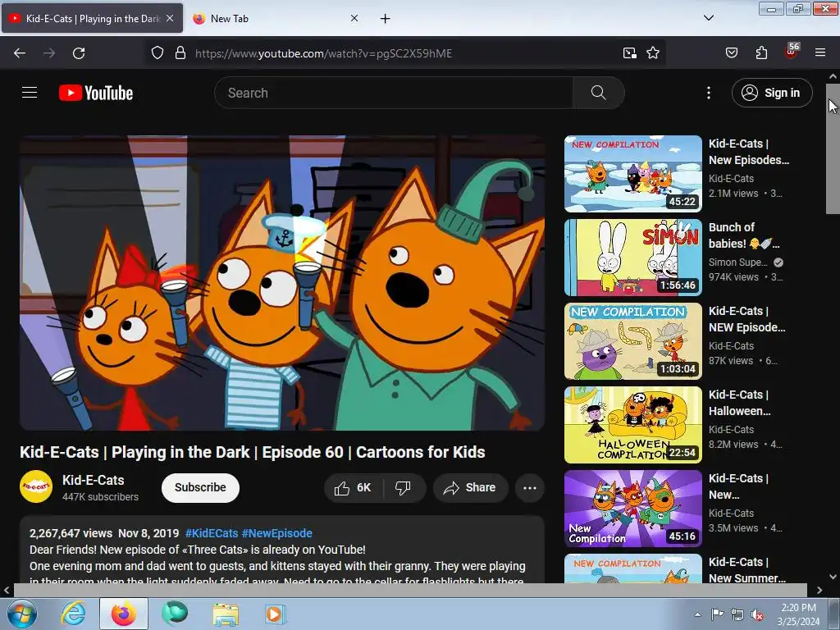Click the horizontal scrollbar right arrow

pos(819,590)
